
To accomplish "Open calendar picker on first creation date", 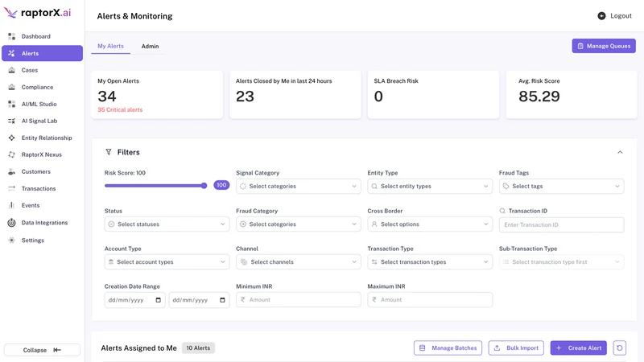I will pos(158,300).
